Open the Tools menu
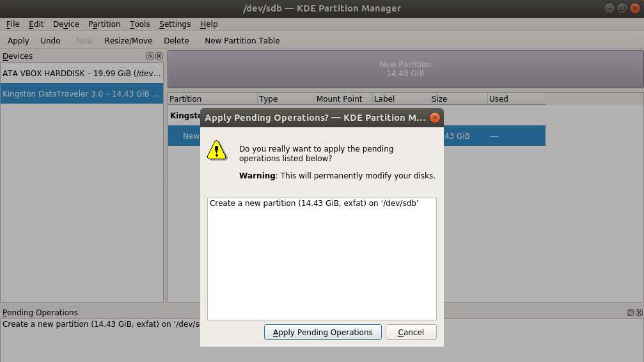Viewport: 644px width, 362px height. [x=139, y=24]
